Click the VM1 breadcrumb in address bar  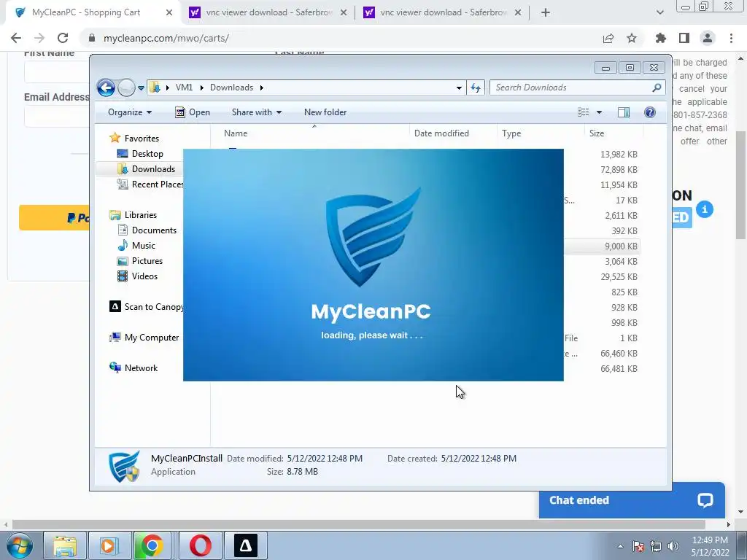click(184, 87)
